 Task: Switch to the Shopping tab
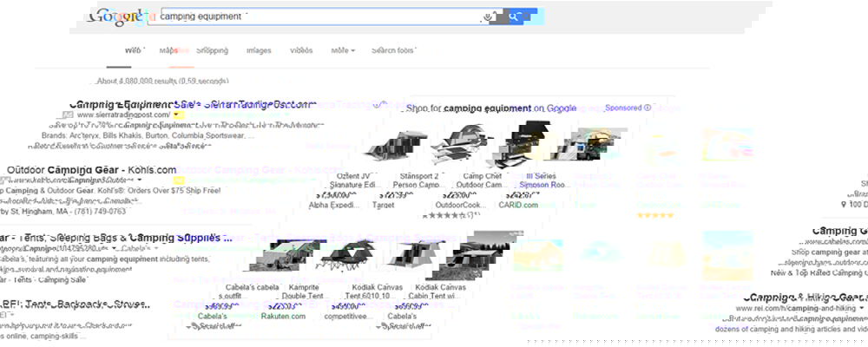point(212,50)
